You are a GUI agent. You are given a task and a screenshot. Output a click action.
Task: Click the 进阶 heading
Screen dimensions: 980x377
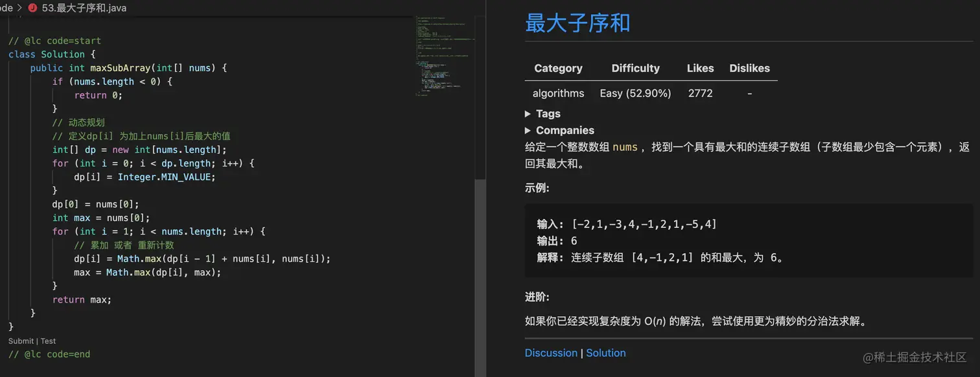click(x=537, y=297)
